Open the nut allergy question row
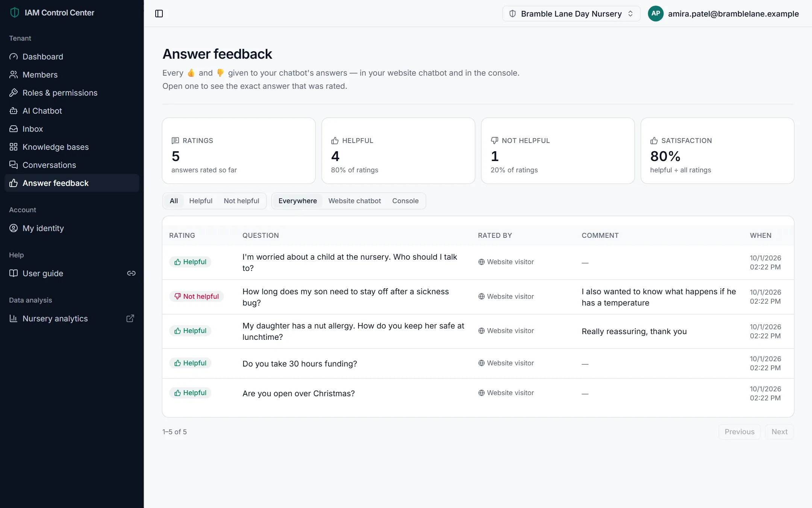 coord(478,331)
